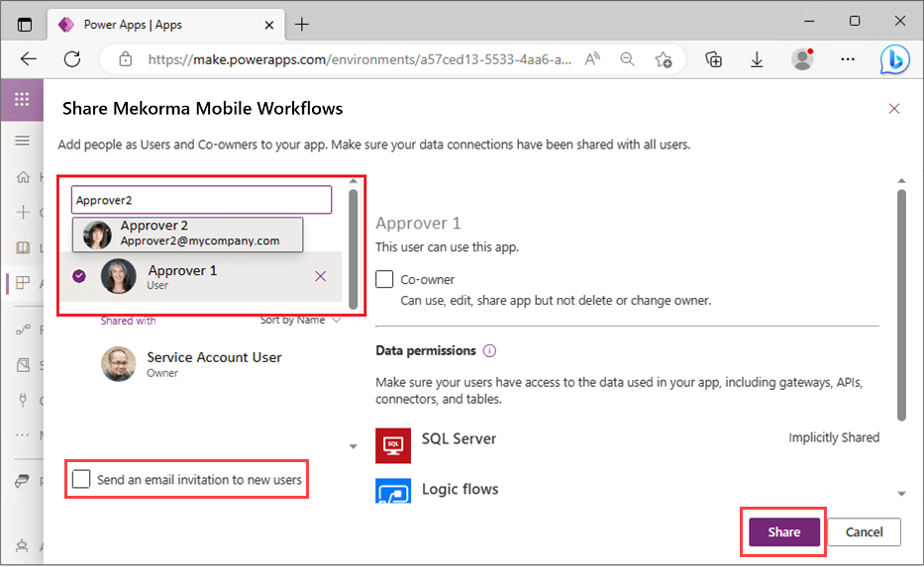
Task: Open browser Downloads icon
Action: (x=757, y=59)
